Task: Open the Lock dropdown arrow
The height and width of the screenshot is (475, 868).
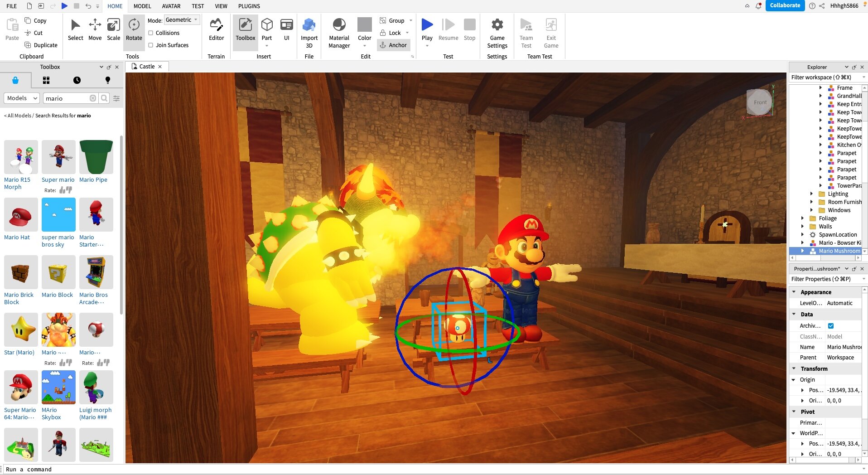Action: [x=407, y=33]
